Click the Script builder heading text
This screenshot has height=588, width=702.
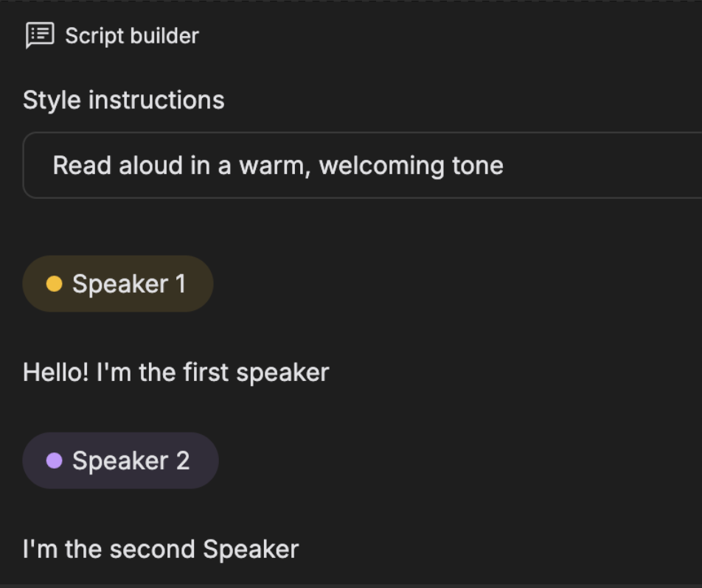[x=132, y=36]
